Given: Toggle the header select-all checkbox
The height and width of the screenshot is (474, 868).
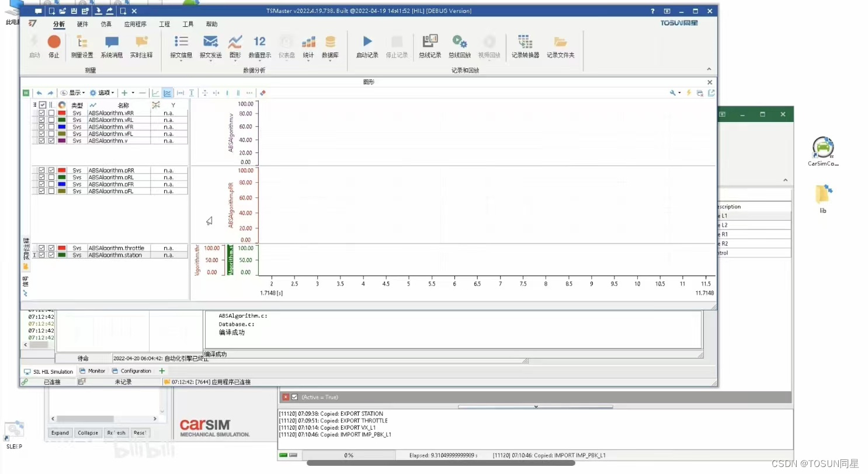Looking at the screenshot, I should pyautogui.click(x=43, y=105).
